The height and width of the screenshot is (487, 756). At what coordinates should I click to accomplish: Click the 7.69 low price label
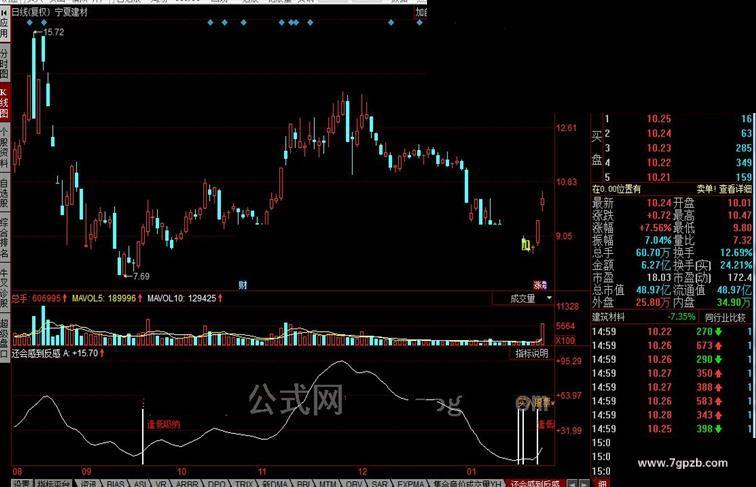tap(141, 276)
